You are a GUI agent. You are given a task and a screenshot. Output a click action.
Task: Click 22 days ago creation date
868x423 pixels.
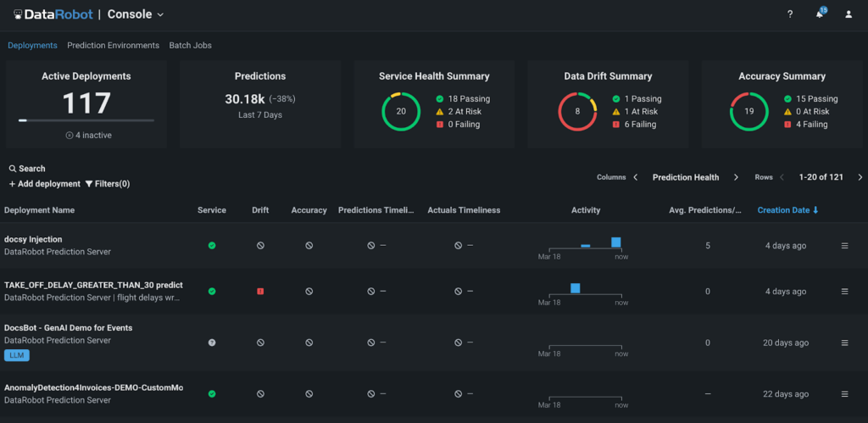(786, 394)
